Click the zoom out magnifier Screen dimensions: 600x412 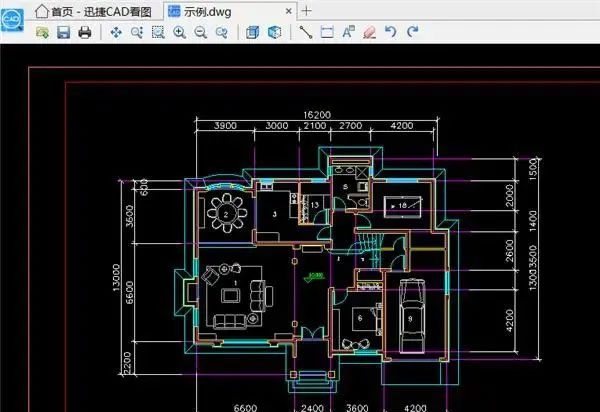click(x=201, y=33)
